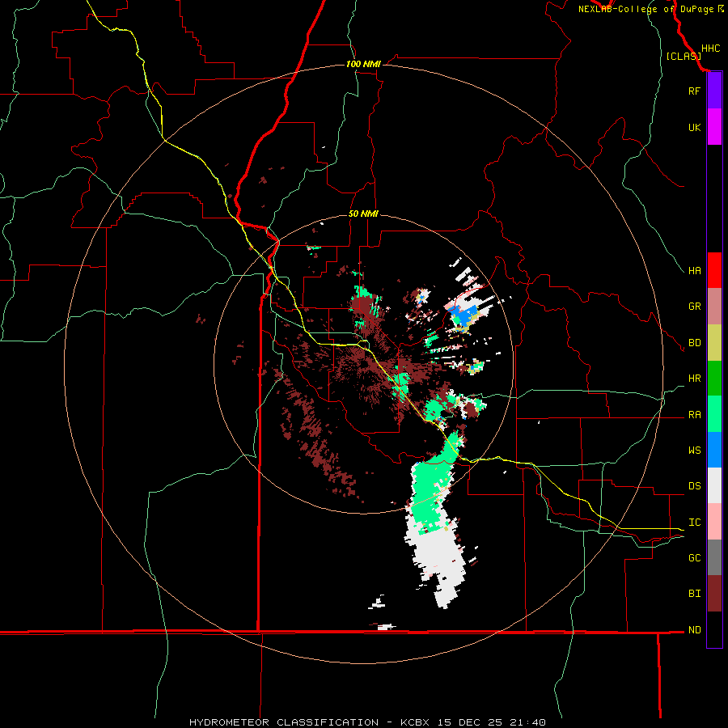Click the '15 DEC 25' date text
Screen dimensions: 728x728
click(469, 722)
